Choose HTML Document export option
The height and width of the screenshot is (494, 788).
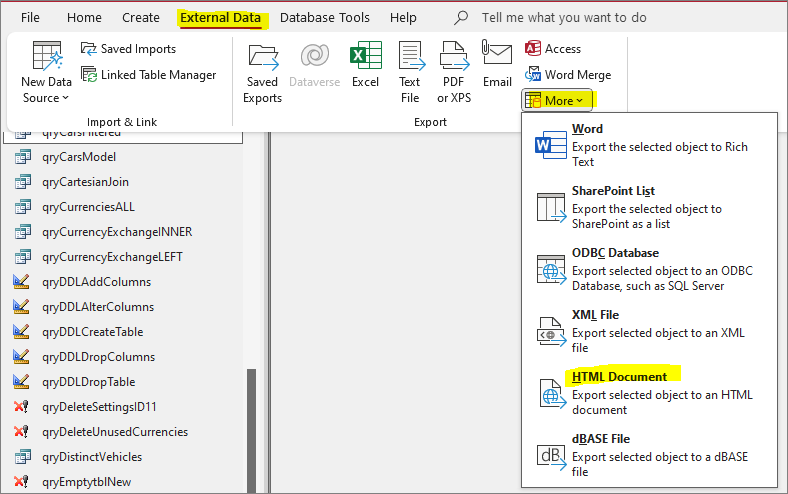pos(649,392)
